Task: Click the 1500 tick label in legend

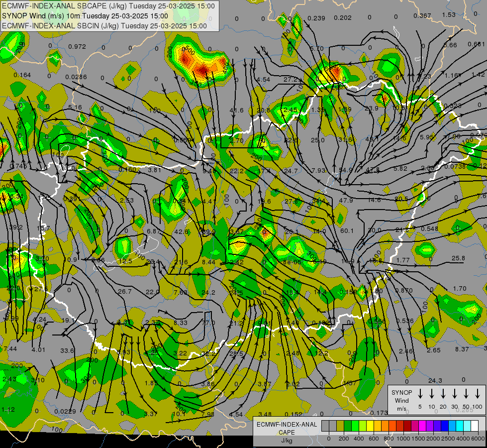Action: coord(418,439)
